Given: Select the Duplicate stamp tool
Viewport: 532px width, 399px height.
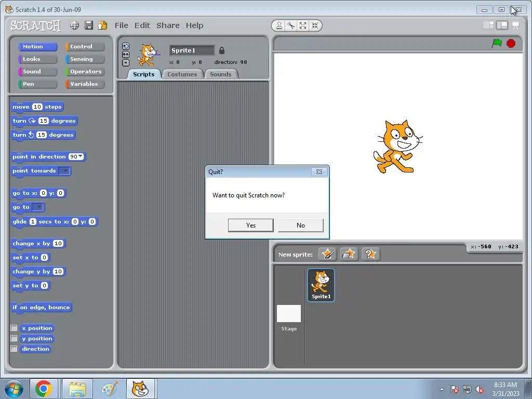Looking at the screenshot, I should coord(279,25).
